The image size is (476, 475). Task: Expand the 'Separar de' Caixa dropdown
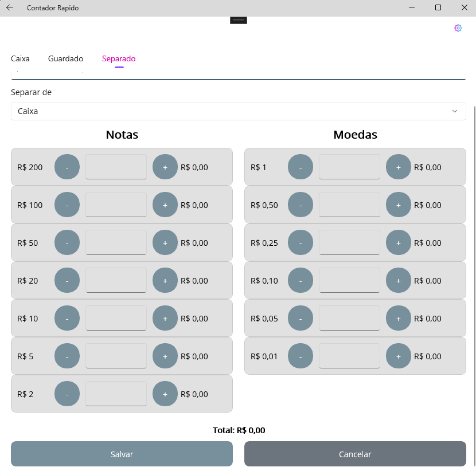[x=238, y=111]
